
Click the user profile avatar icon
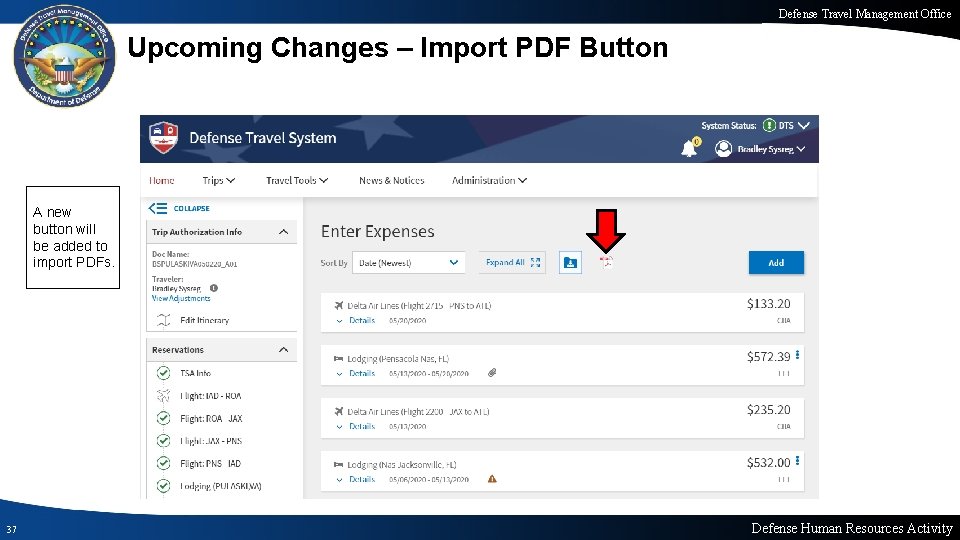pyautogui.click(x=723, y=148)
